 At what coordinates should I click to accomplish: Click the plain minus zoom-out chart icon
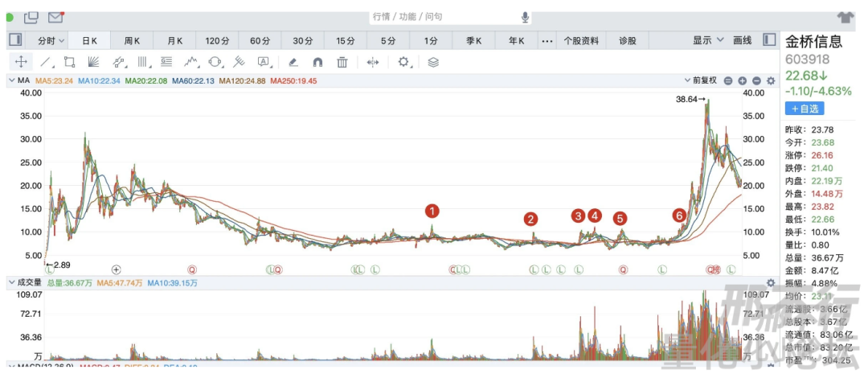click(756, 81)
